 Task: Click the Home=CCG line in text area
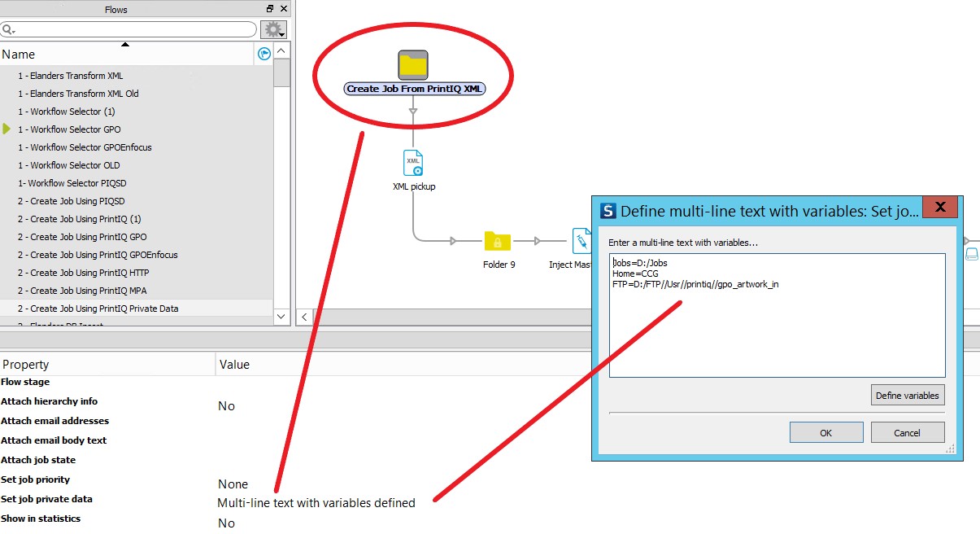[x=635, y=274]
